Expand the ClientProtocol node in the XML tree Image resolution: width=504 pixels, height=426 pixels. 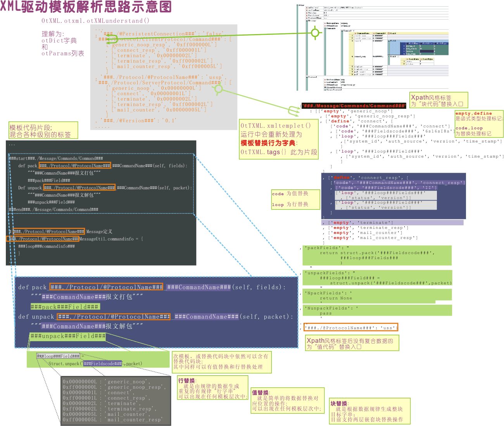pos(325,88)
